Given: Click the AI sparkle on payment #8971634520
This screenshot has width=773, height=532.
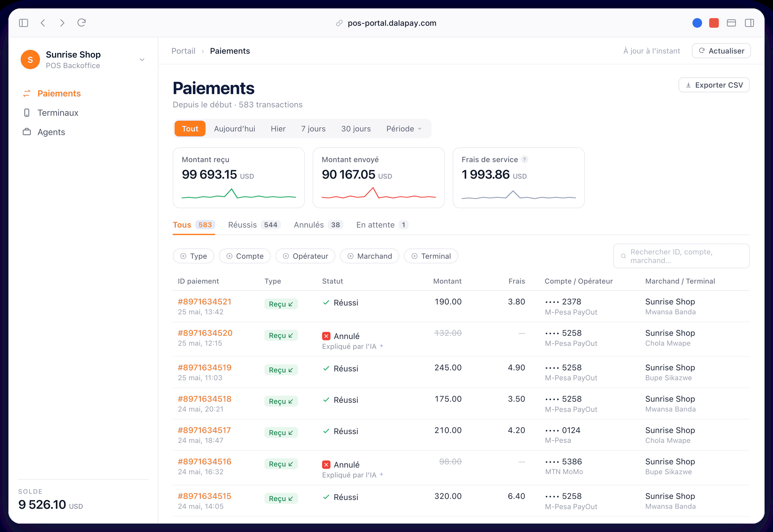Looking at the screenshot, I should point(381,346).
